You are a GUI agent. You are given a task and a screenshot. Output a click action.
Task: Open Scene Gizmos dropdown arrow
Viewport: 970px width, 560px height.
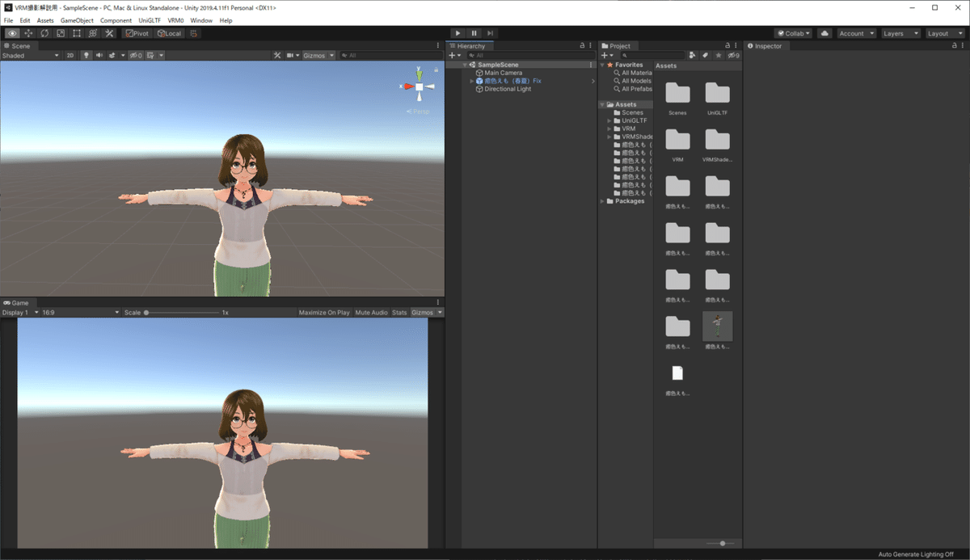pos(332,55)
